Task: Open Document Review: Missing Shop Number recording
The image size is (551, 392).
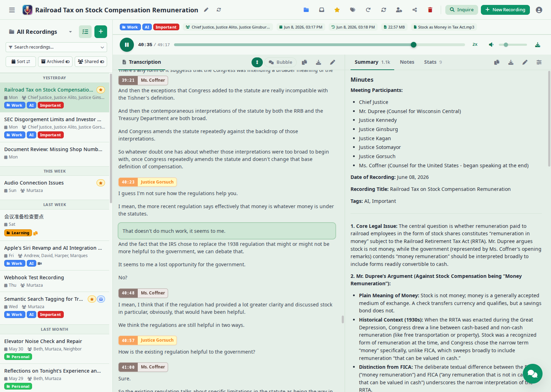Action: tap(55, 153)
